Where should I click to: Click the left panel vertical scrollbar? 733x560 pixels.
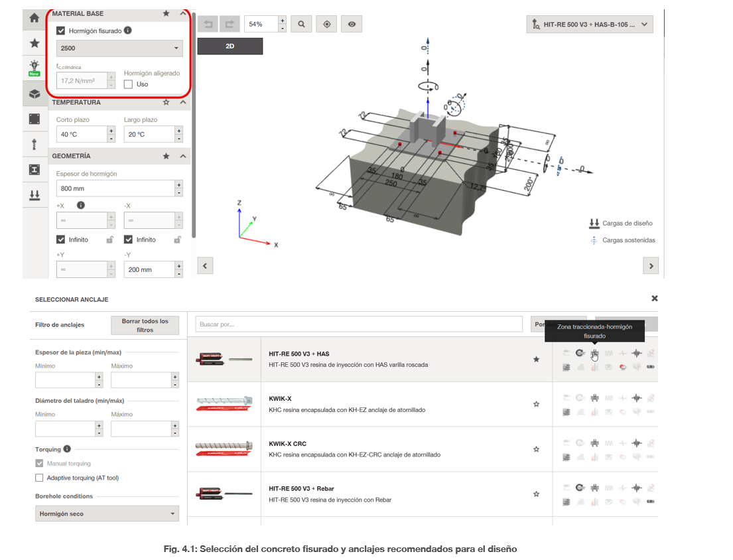pos(193,125)
